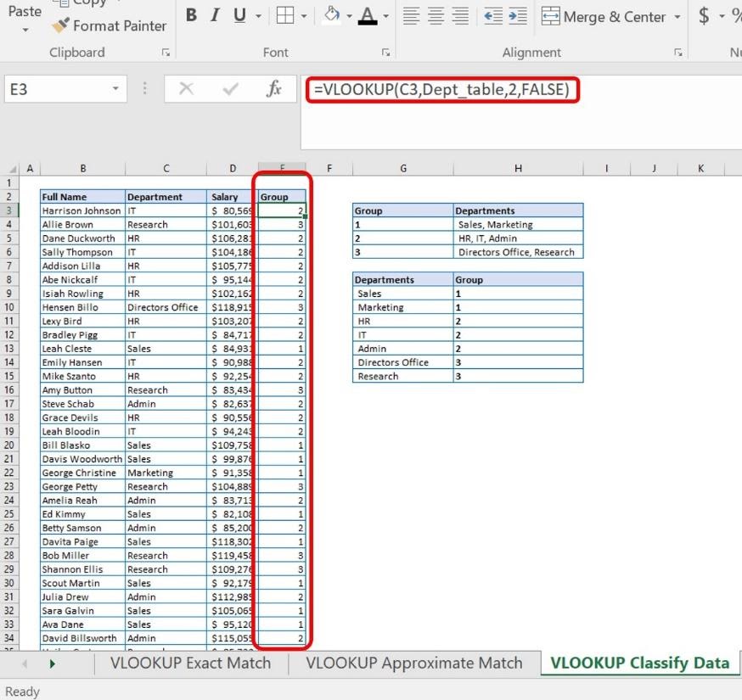Click the Insert Function fx icon
742x700 pixels.
(x=273, y=89)
